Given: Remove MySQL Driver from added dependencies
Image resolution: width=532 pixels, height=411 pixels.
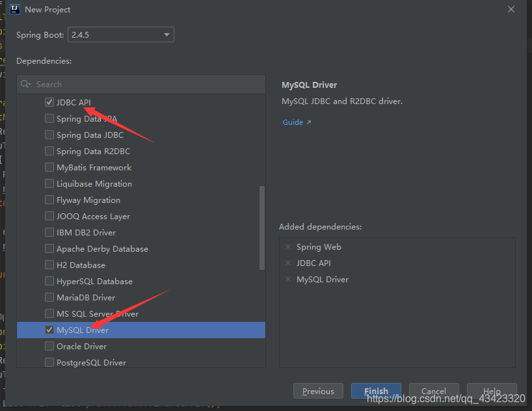Looking at the screenshot, I should point(288,280).
